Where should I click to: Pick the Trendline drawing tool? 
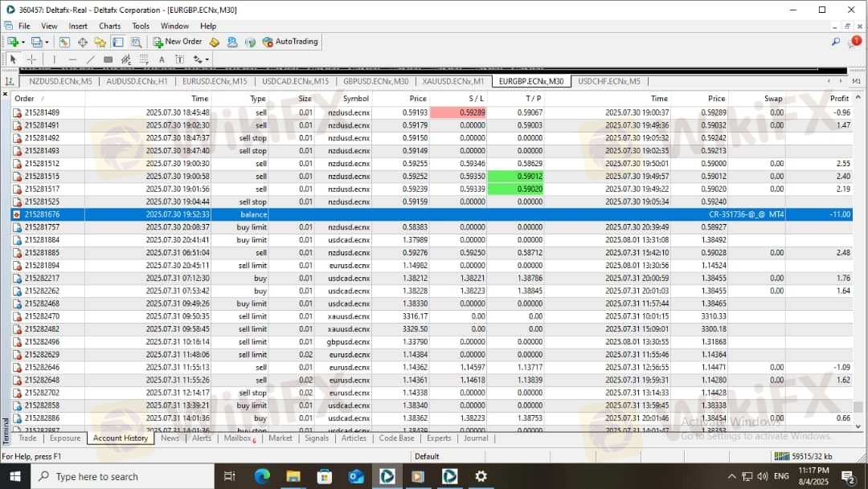coord(90,59)
